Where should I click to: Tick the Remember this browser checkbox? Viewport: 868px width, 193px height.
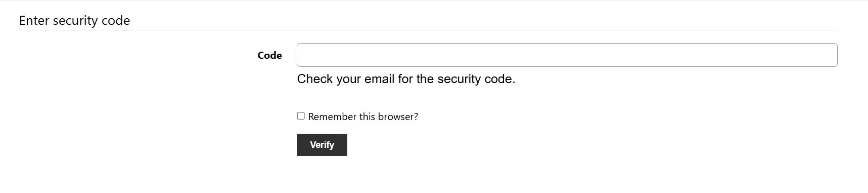(301, 116)
